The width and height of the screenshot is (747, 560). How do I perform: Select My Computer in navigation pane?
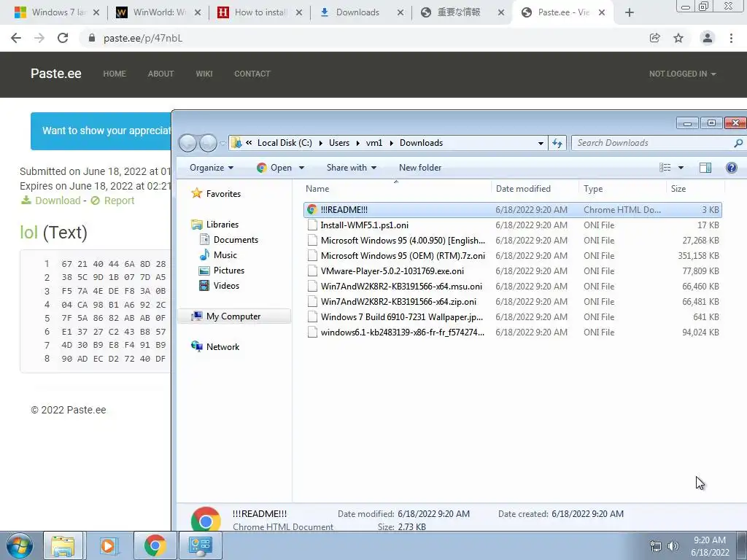(233, 316)
